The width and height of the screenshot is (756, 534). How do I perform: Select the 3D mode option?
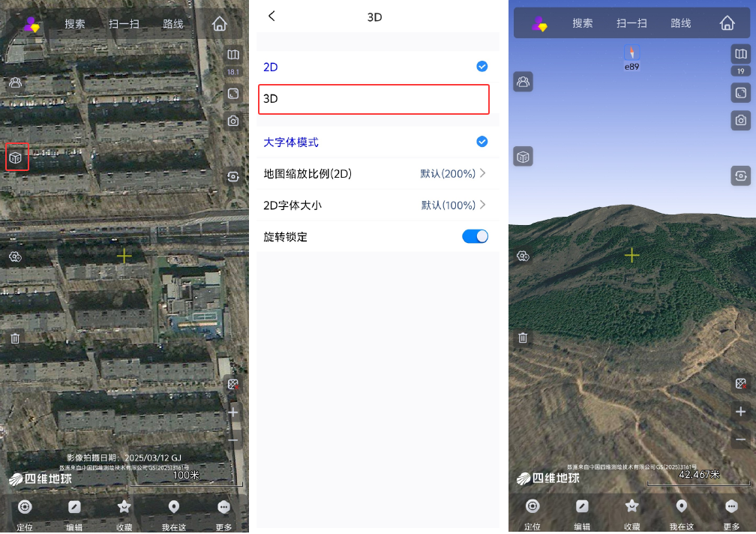[x=374, y=99]
